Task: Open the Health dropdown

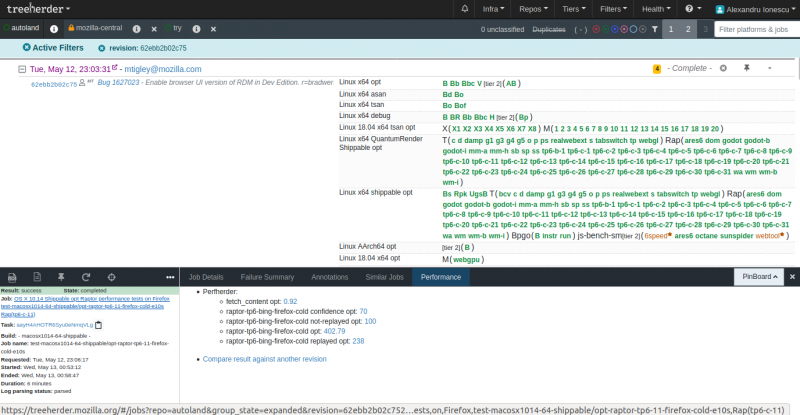Action: (656, 9)
